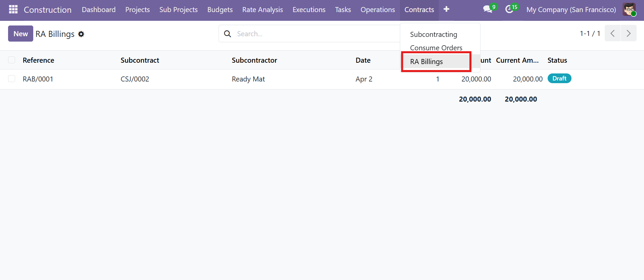644x280 pixels.
Task: Click the search magnifier icon
Action: click(x=227, y=34)
